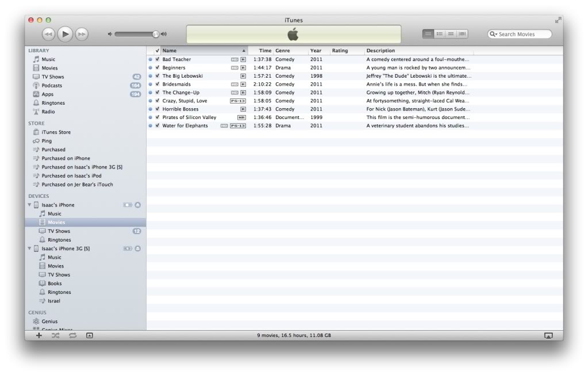Toggle shuffle playback

point(56,335)
